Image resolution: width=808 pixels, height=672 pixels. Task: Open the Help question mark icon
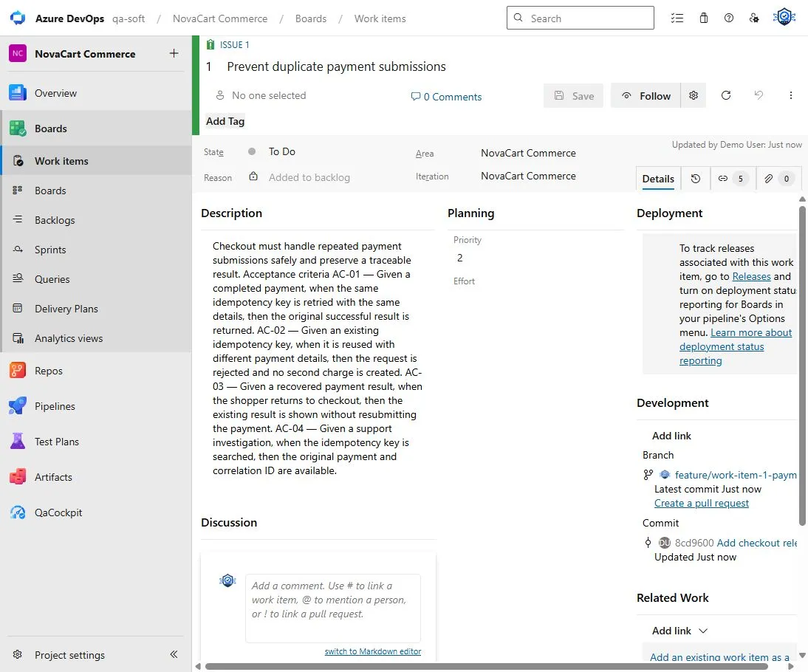point(729,18)
